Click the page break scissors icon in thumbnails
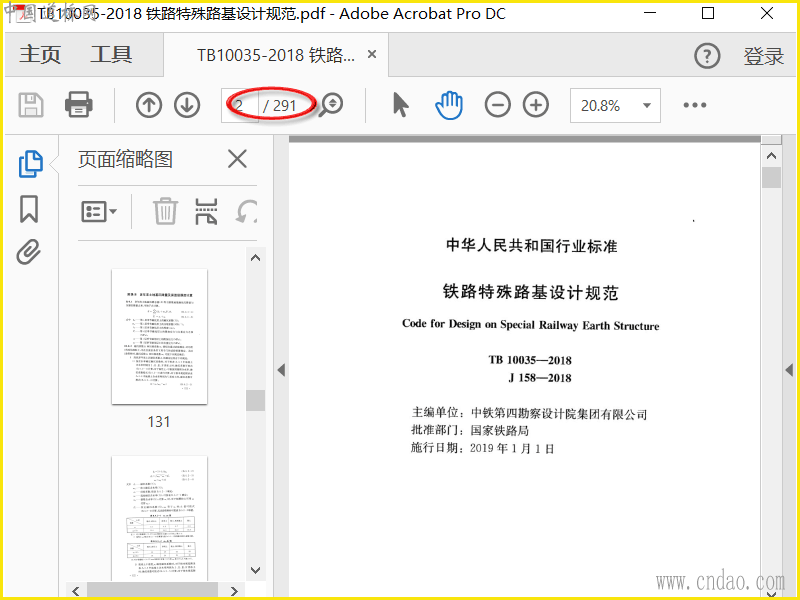The height and width of the screenshot is (600, 800). click(x=206, y=211)
